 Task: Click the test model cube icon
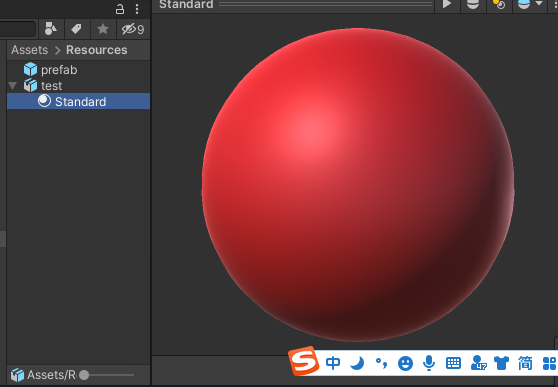pyautogui.click(x=30, y=85)
